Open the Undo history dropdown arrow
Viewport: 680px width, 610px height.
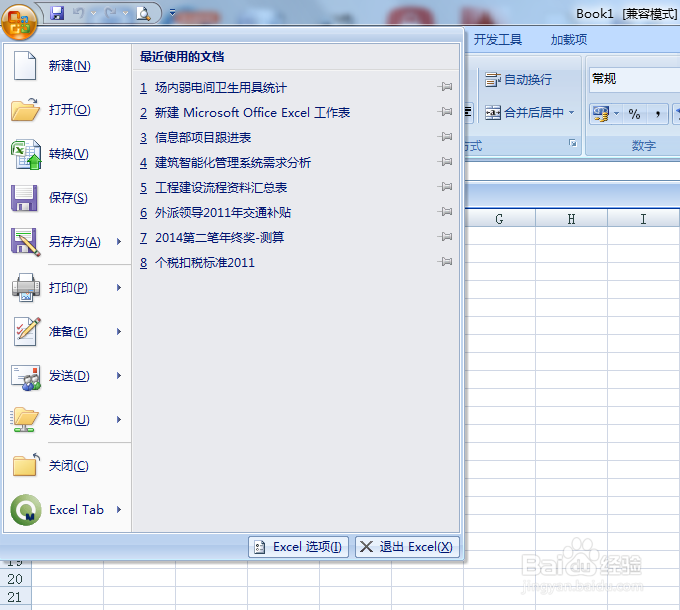(93, 13)
